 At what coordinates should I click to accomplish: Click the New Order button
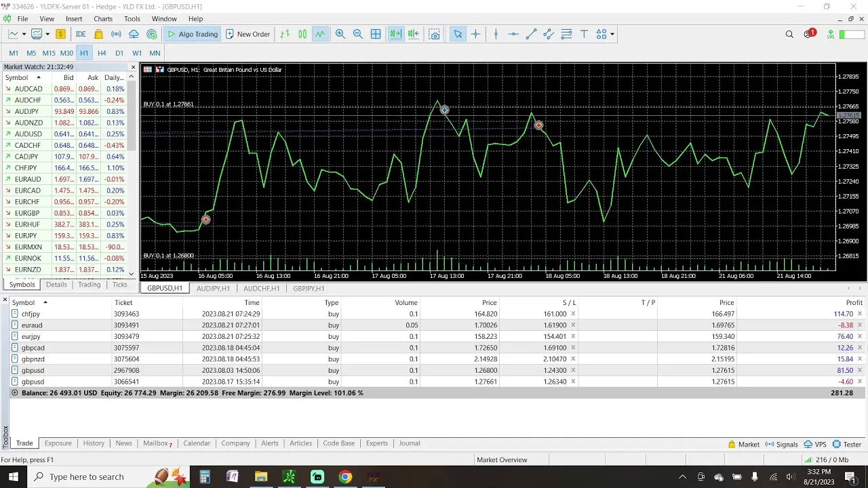pos(248,34)
